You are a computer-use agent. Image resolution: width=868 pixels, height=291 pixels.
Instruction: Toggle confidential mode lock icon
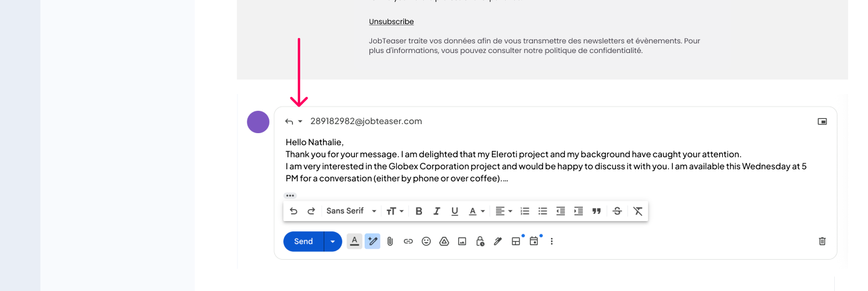point(480,242)
